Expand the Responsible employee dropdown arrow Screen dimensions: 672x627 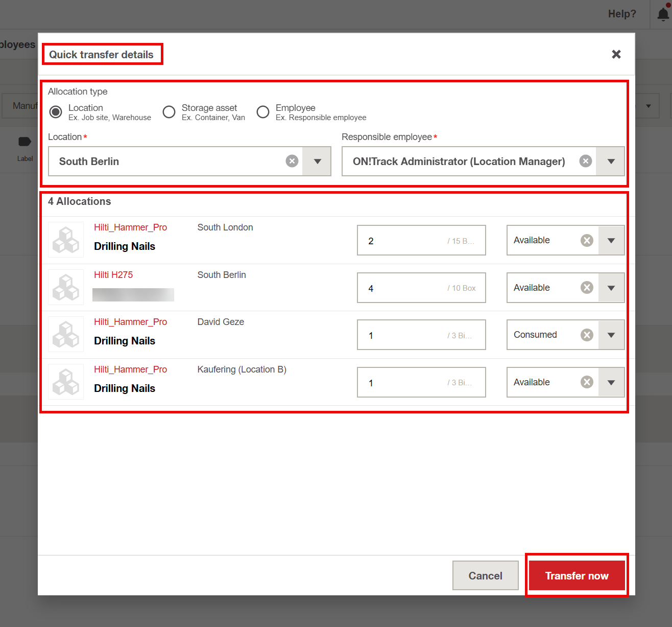pos(611,161)
